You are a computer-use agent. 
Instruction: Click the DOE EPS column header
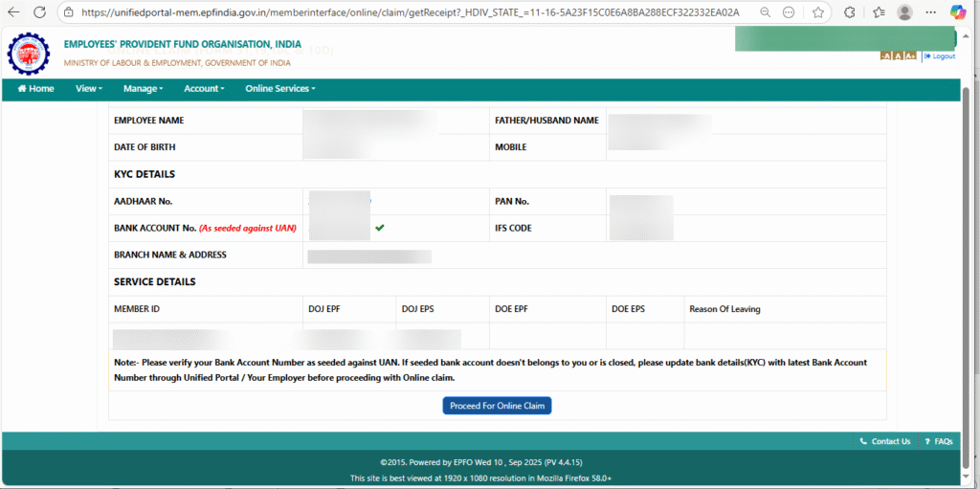pos(628,309)
